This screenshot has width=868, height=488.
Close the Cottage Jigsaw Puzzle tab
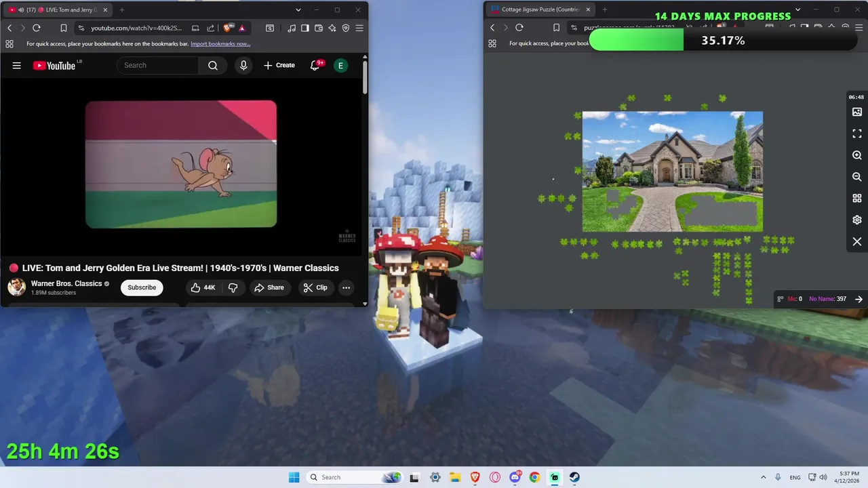pyautogui.click(x=588, y=9)
